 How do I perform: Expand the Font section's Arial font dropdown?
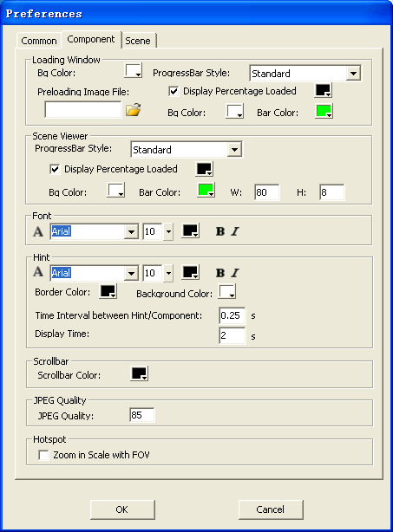click(131, 232)
